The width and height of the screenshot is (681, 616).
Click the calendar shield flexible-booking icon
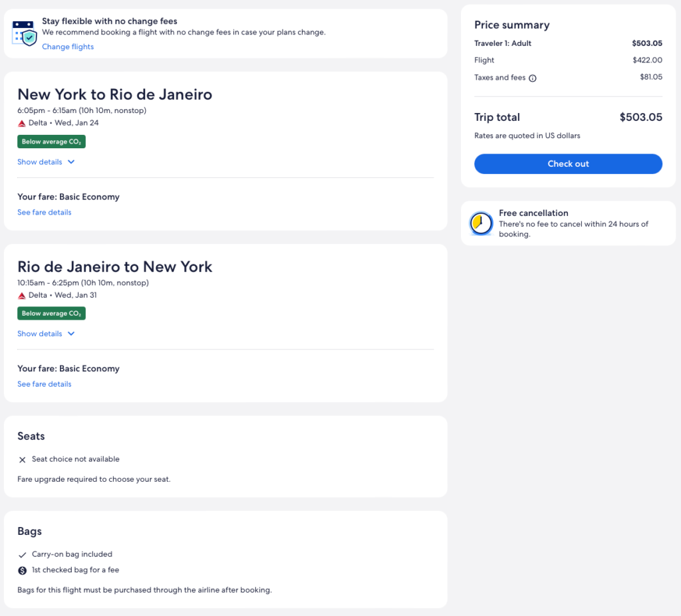25,33
